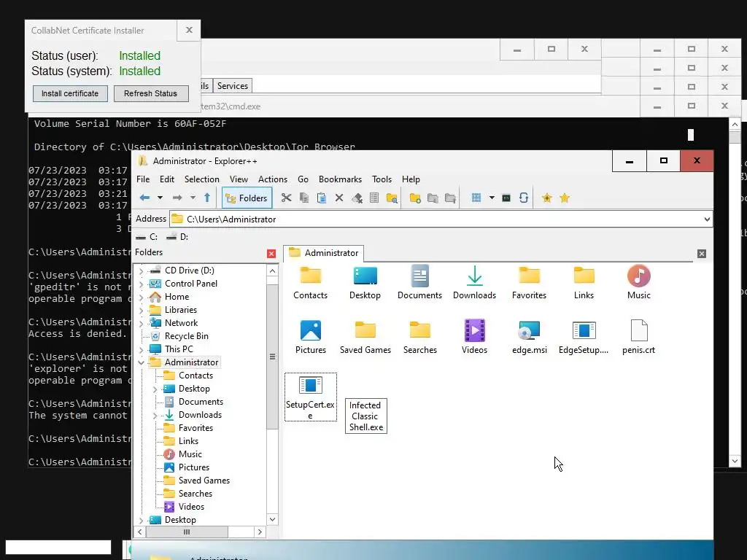Switch to the D: drive button
Screen dimensions: 747x560
(x=177, y=237)
